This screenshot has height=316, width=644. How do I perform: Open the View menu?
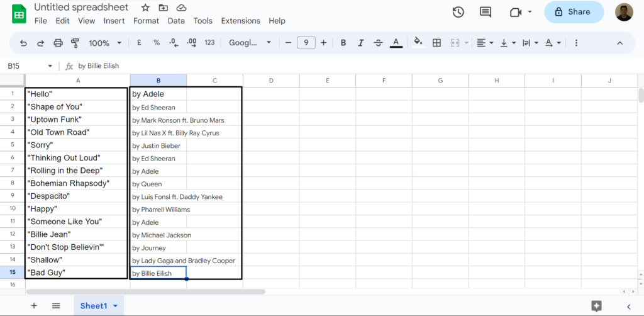click(86, 21)
